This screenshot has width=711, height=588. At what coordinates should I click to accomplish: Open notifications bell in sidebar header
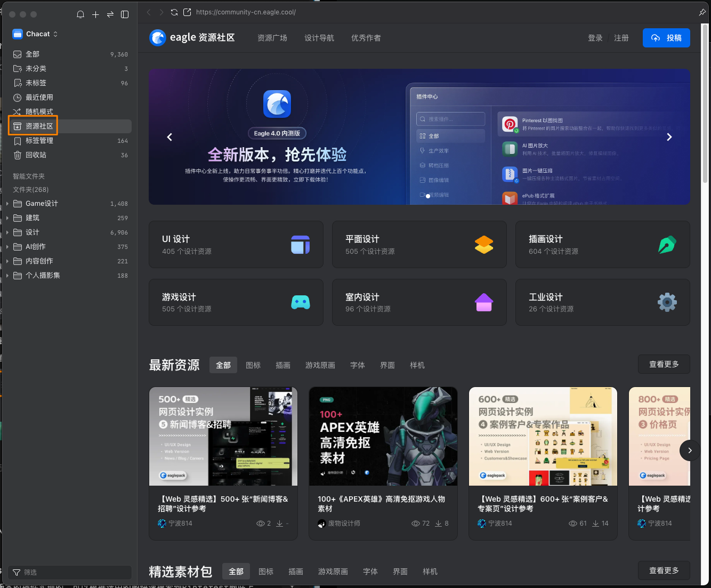coord(80,14)
